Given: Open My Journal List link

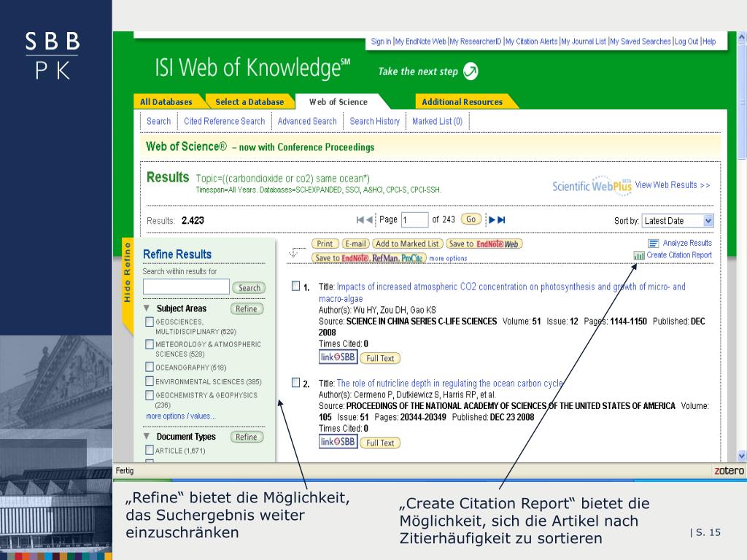Looking at the screenshot, I should 584,42.
